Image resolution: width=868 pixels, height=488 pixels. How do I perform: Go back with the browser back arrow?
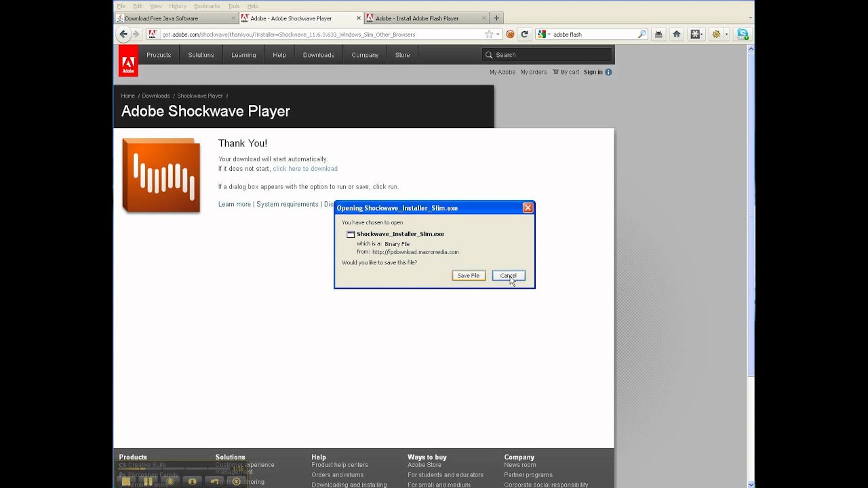(123, 34)
